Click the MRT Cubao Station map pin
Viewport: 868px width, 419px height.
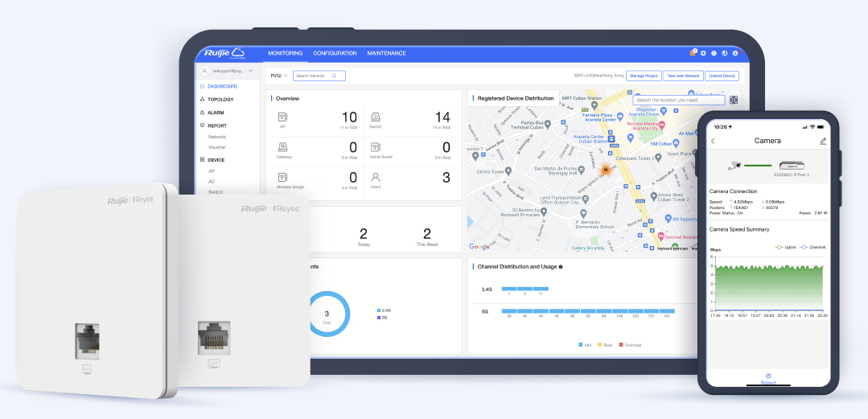pyautogui.click(x=594, y=104)
